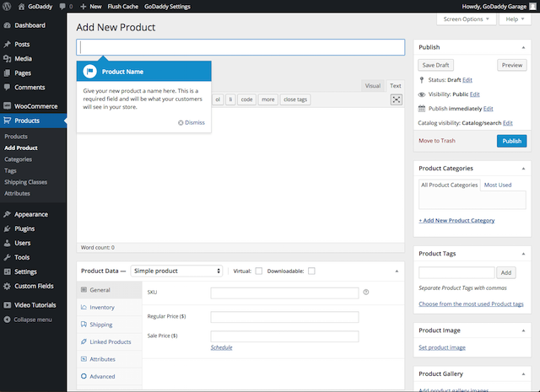Click the Sale Price Schedule link
Viewport: 540px width, 392px height.
(x=221, y=347)
